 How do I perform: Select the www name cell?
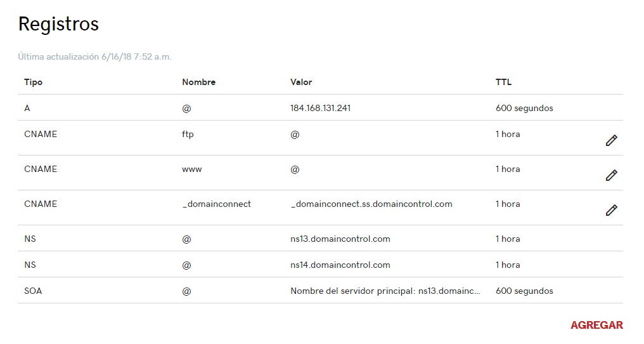(x=191, y=169)
